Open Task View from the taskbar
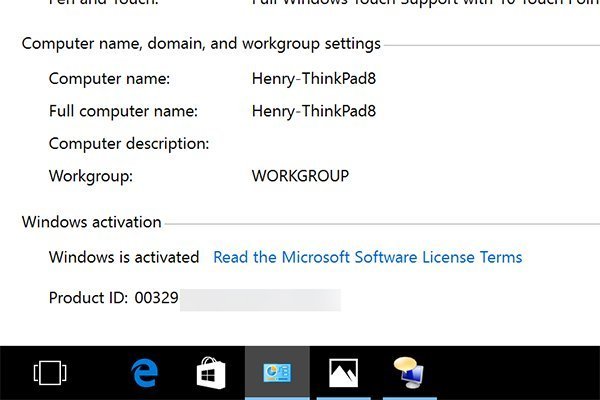The image size is (600, 400). [50, 373]
